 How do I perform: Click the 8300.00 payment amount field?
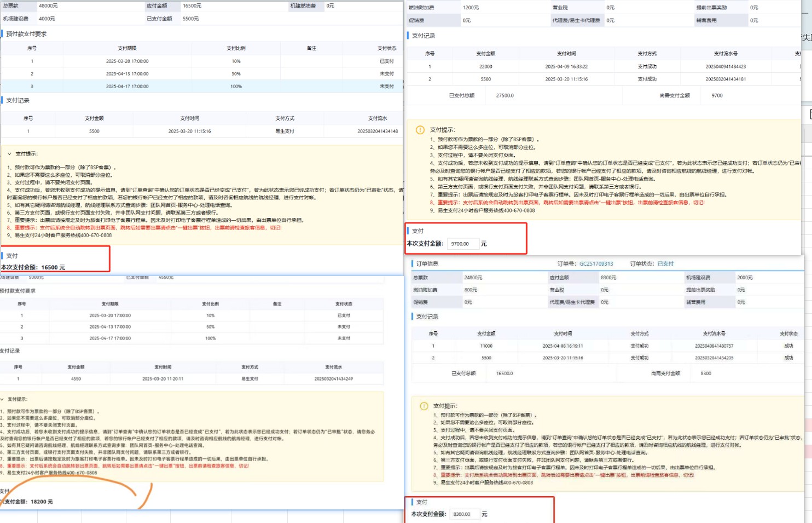[464, 514]
